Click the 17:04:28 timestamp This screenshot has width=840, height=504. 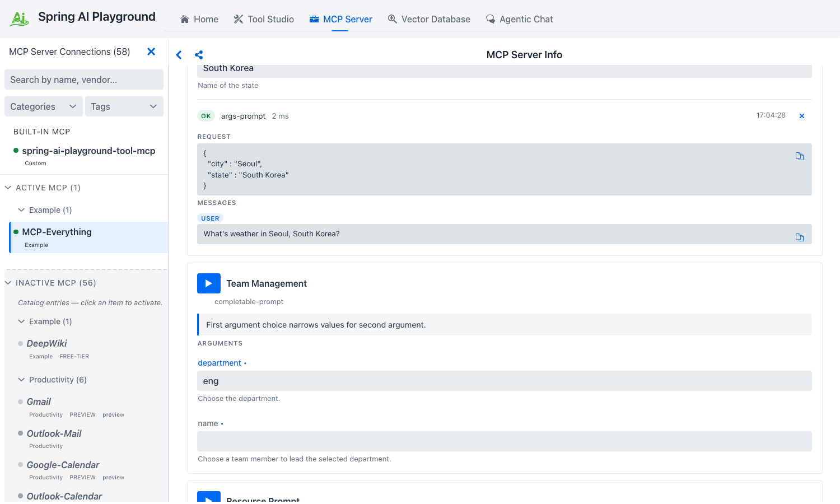pyautogui.click(x=771, y=115)
